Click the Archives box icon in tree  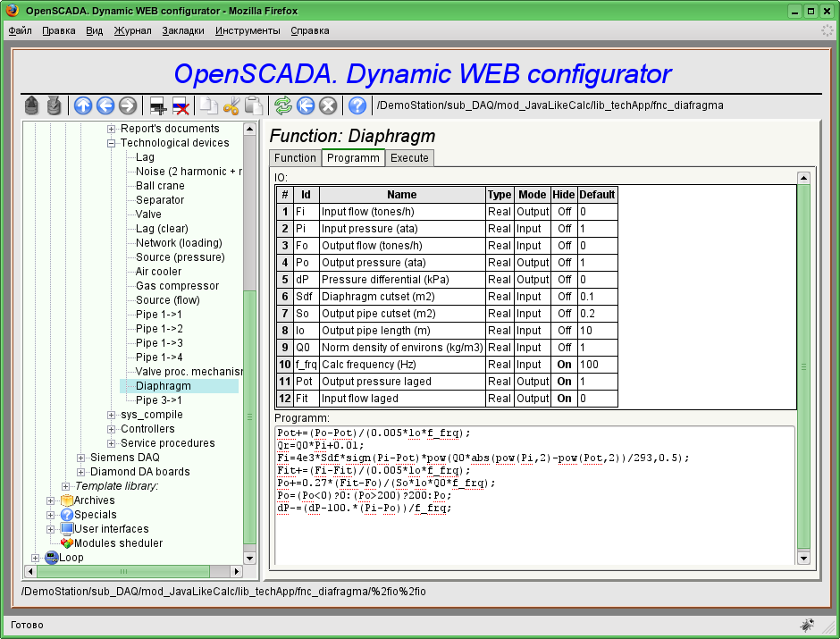tap(67, 500)
